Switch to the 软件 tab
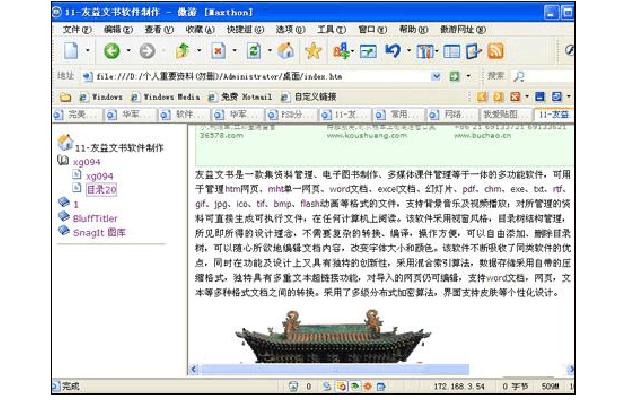 tap(184, 115)
